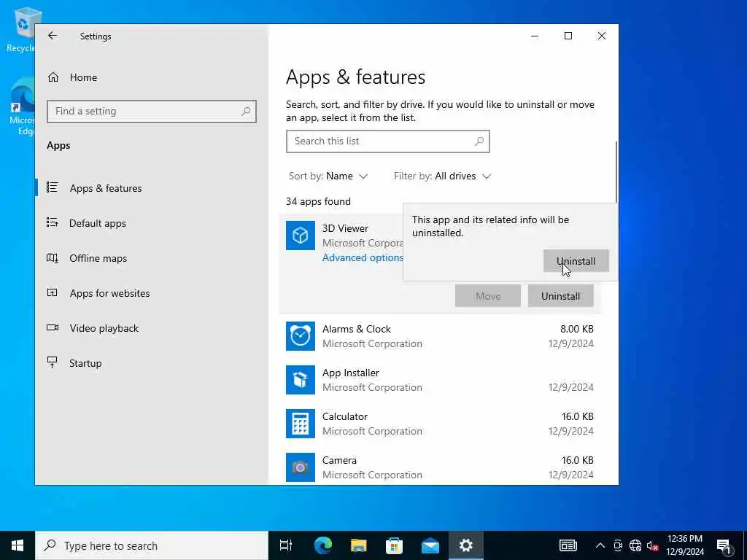Click the Apps & features list icon

(53, 187)
